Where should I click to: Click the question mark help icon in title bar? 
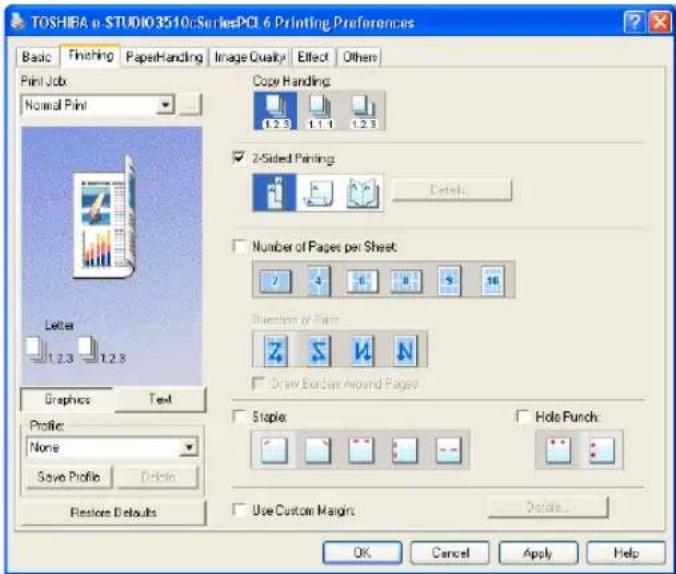pos(634,22)
